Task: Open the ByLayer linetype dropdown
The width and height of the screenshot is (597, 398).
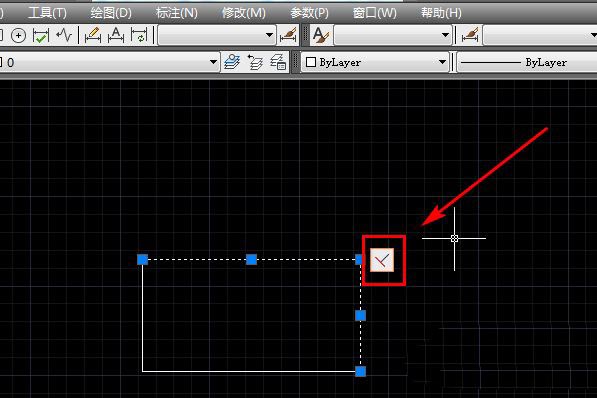Action: point(527,62)
